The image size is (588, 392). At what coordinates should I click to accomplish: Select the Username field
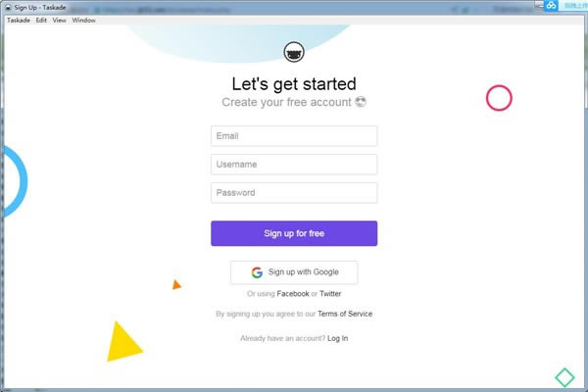click(294, 165)
